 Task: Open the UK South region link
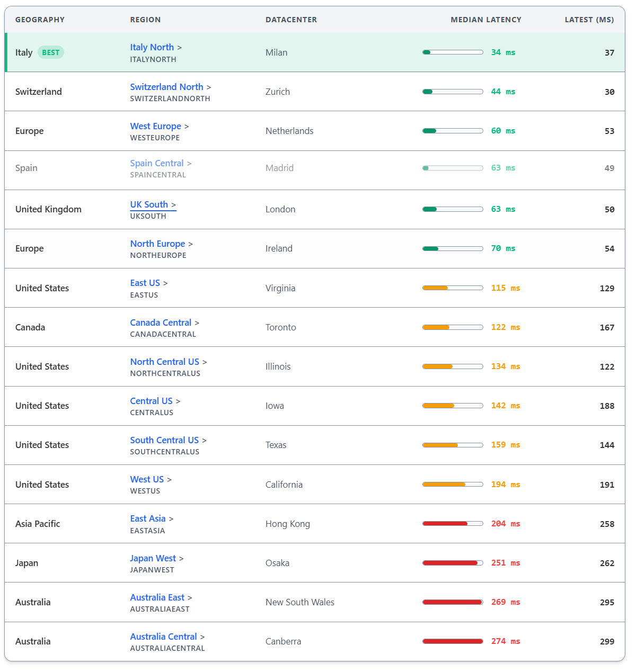point(149,204)
